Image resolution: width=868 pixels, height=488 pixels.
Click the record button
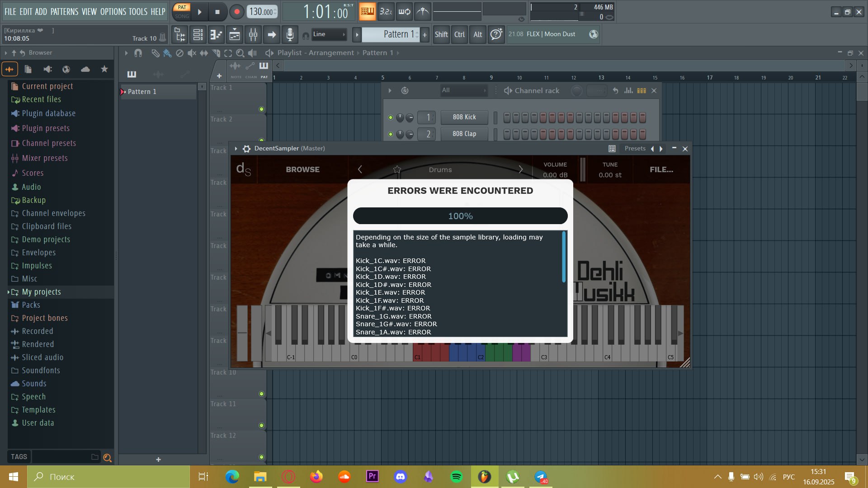coord(236,12)
